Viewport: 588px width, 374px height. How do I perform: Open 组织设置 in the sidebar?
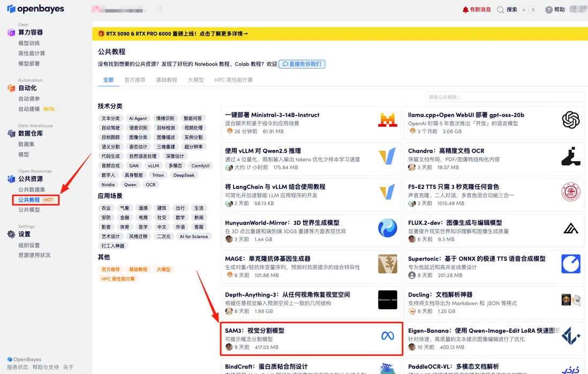pyautogui.click(x=29, y=246)
